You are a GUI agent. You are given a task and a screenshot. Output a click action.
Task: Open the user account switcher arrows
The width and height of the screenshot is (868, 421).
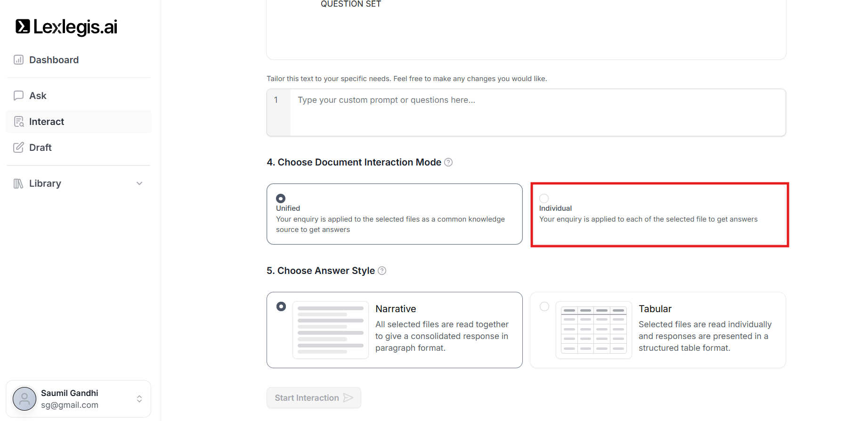point(139,399)
